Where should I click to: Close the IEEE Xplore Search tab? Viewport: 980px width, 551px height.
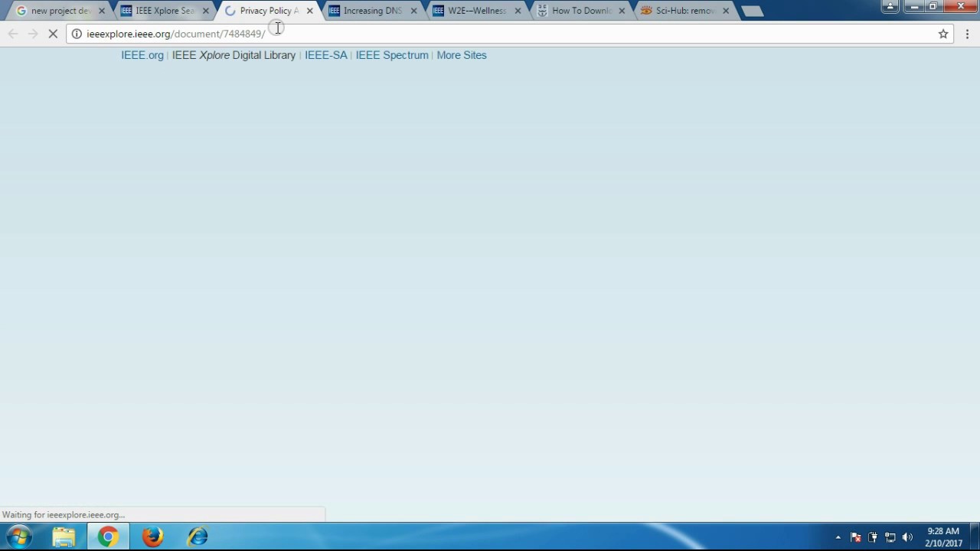(x=206, y=11)
